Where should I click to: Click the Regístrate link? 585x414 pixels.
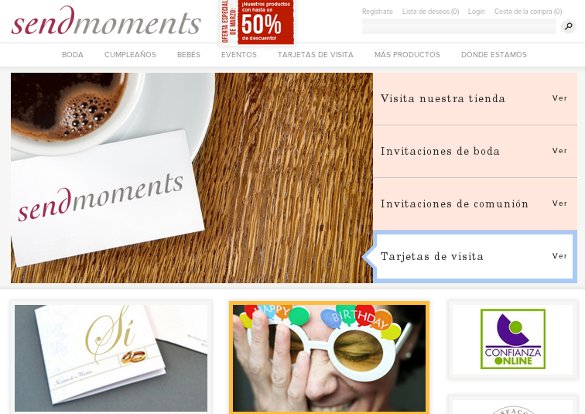click(377, 12)
